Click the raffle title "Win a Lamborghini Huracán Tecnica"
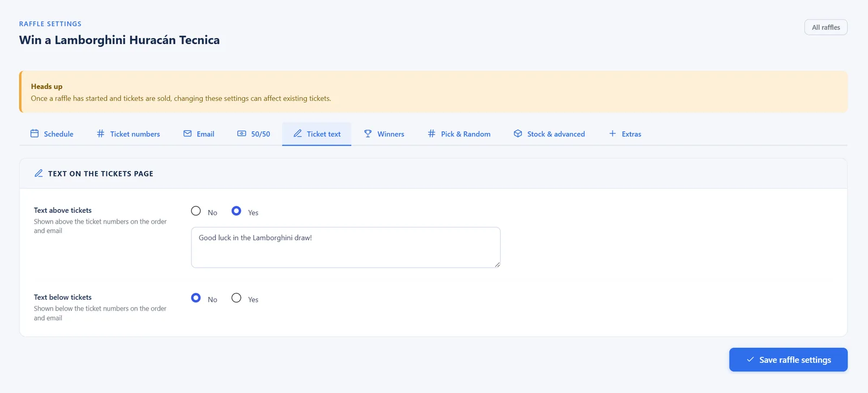 click(119, 40)
